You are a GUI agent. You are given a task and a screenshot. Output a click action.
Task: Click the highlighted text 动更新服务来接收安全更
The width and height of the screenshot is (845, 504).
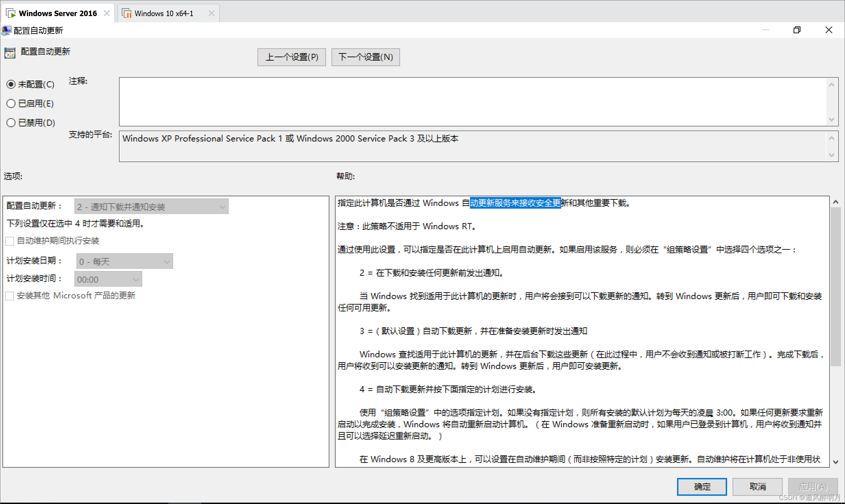tap(515, 203)
